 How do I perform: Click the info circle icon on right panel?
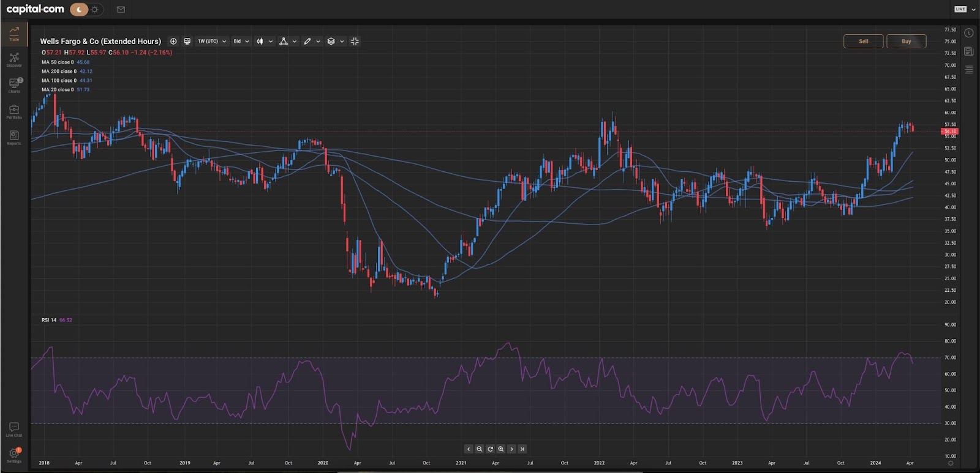(x=968, y=33)
